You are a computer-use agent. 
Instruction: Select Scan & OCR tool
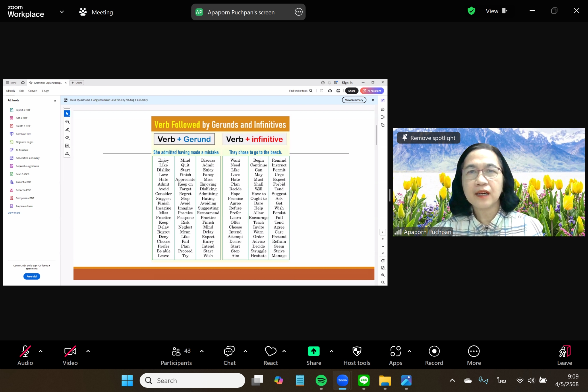tap(20, 174)
